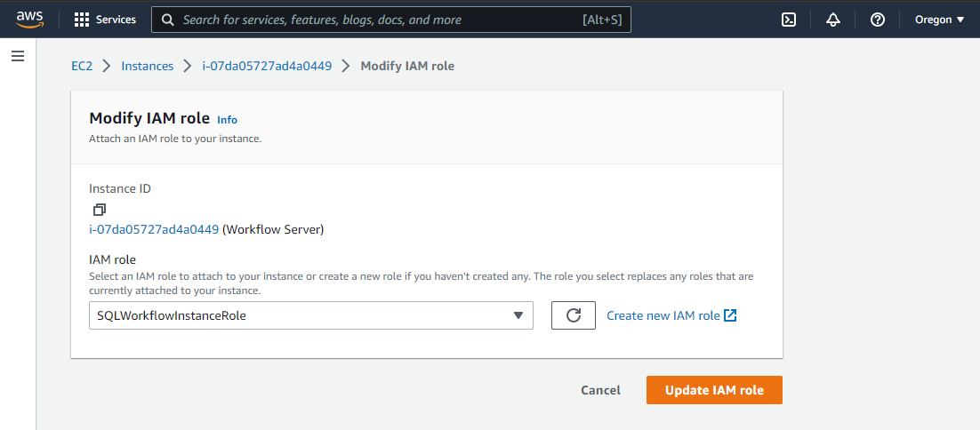Copy the instance ID with copy icon
The height and width of the screenshot is (430, 980).
100,209
